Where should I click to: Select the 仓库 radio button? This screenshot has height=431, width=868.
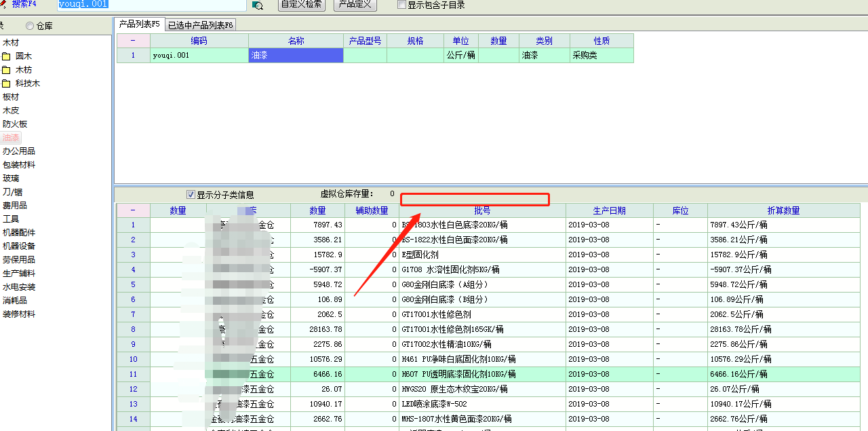click(x=30, y=26)
